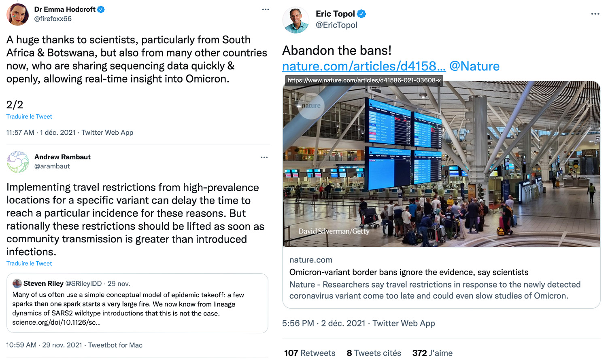Open more options on Emma Hodcroft's tweet

266,9
